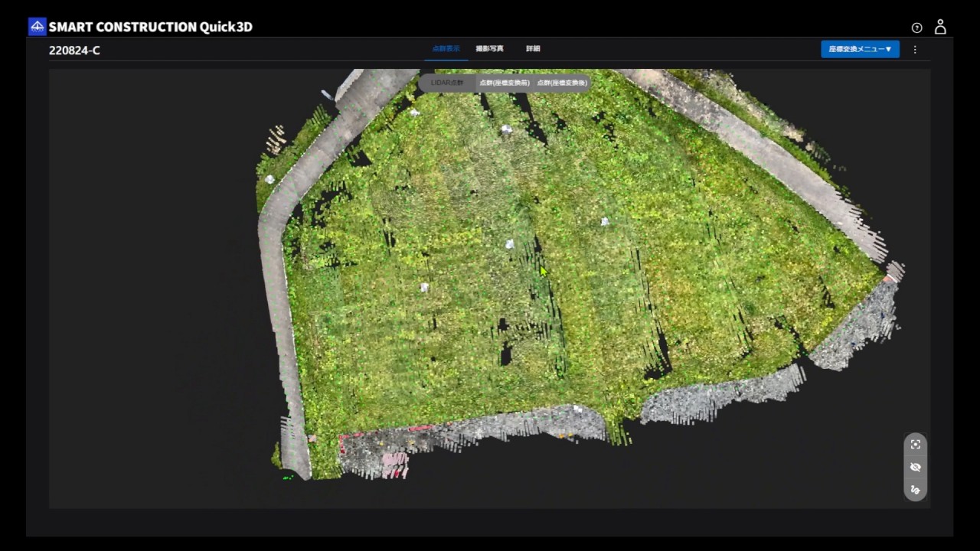Click the gray curved road in the point cloud
980x551 pixels.
[274, 306]
